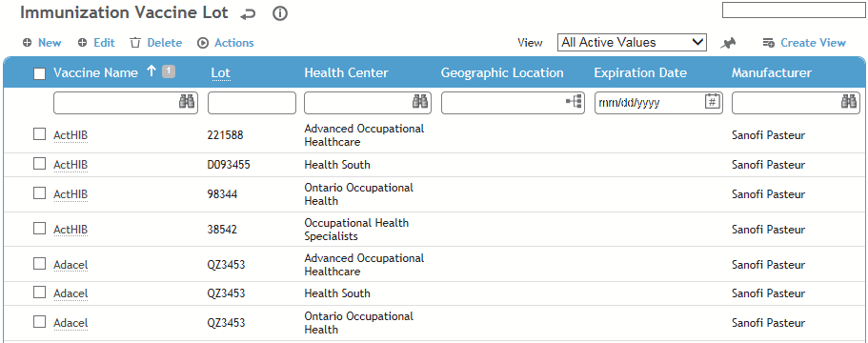This screenshot has height=343, width=868.
Task: Check the ActHIB row with lot 98344
Action: pyautogui.click(x=39, y=193)
